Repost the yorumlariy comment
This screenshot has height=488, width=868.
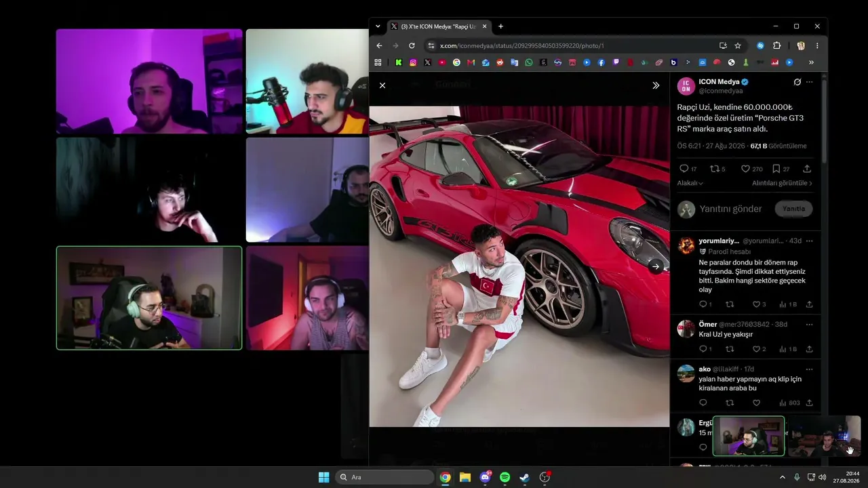(730, 304)
